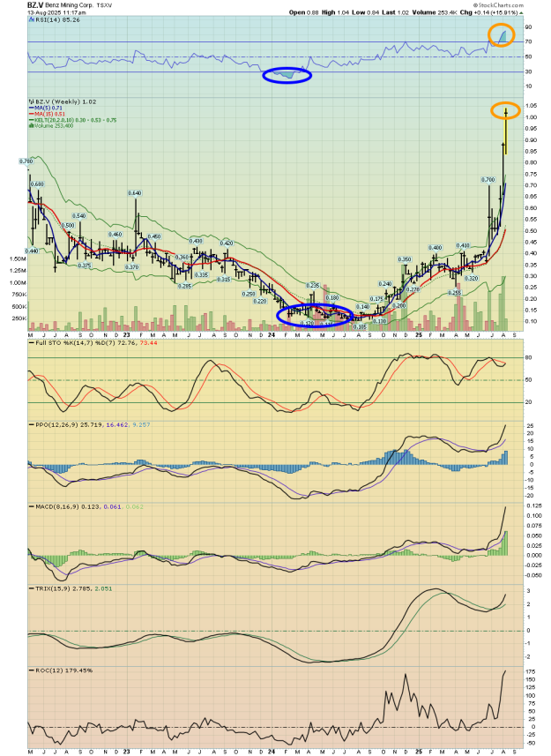Click the 0.235 price annotation

[314, 286]
